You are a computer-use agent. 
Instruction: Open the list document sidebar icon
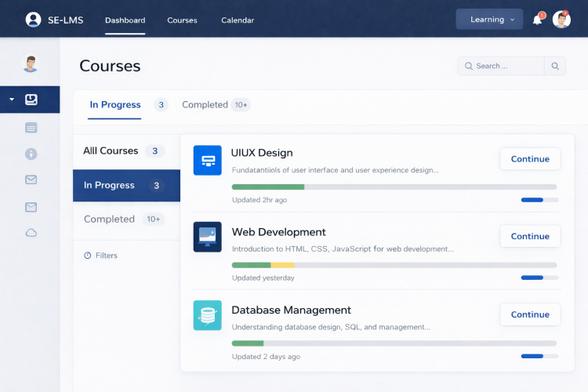(x=31, y=128)
